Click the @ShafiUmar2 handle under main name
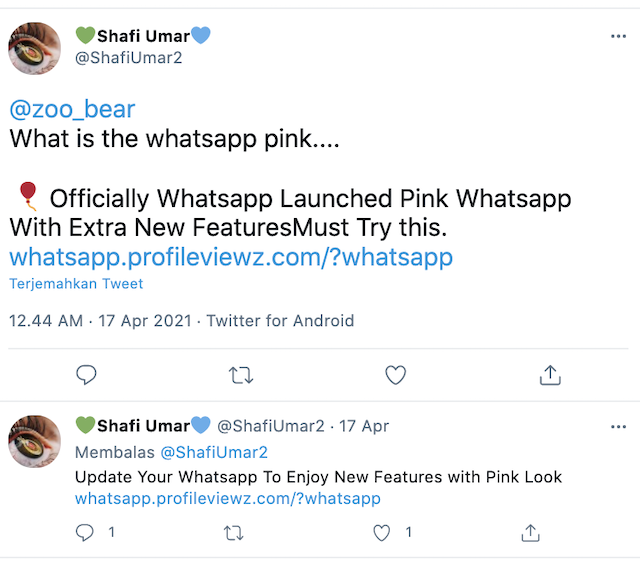The height and width of the screenshot is (569, 640). tap(129, 58)
